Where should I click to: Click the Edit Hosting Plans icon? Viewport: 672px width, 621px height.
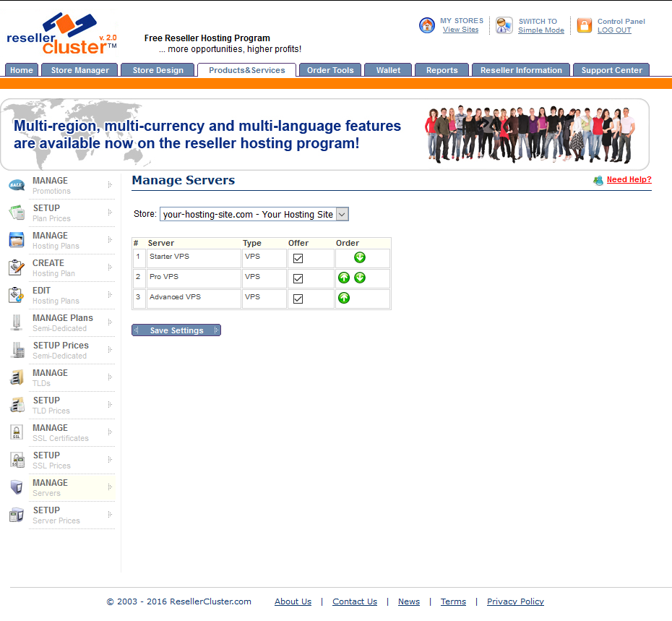click(x=17, y=295)
